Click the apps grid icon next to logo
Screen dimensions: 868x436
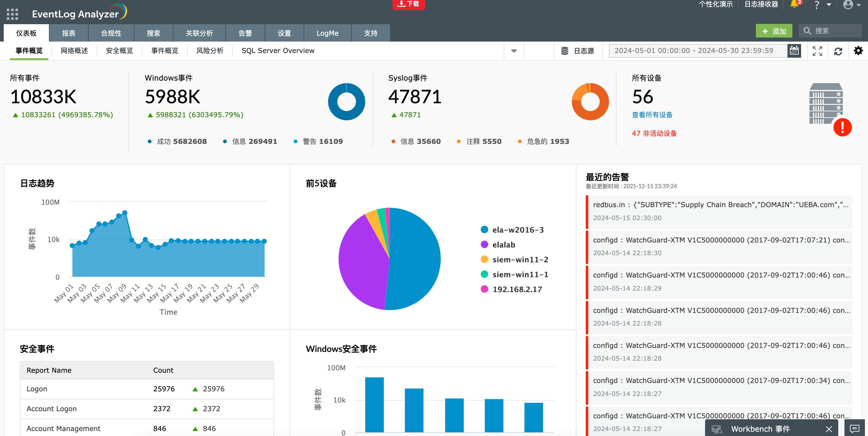pyautogui.click(x=12, y=15)
